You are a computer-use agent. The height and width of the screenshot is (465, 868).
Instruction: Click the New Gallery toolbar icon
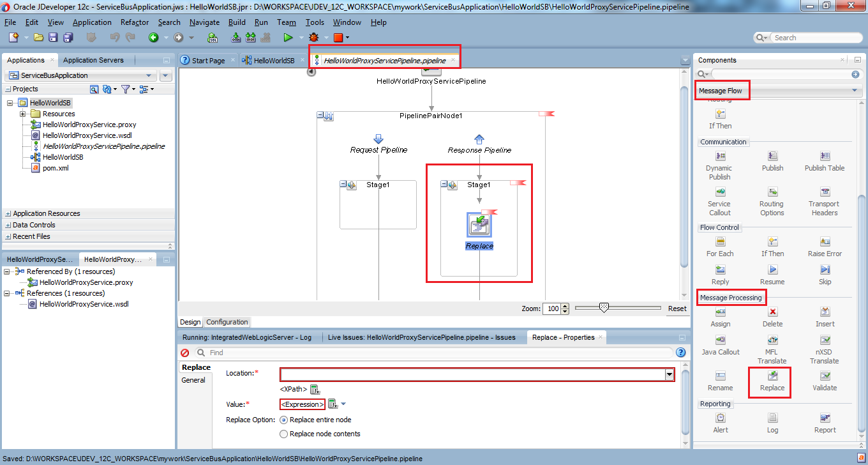point(13,38)
